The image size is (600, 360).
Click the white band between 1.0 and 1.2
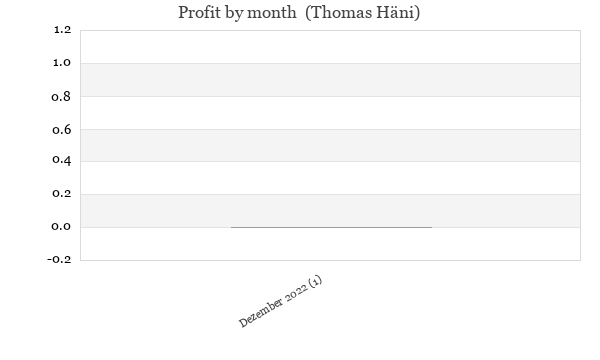click(x=331, y=47)
